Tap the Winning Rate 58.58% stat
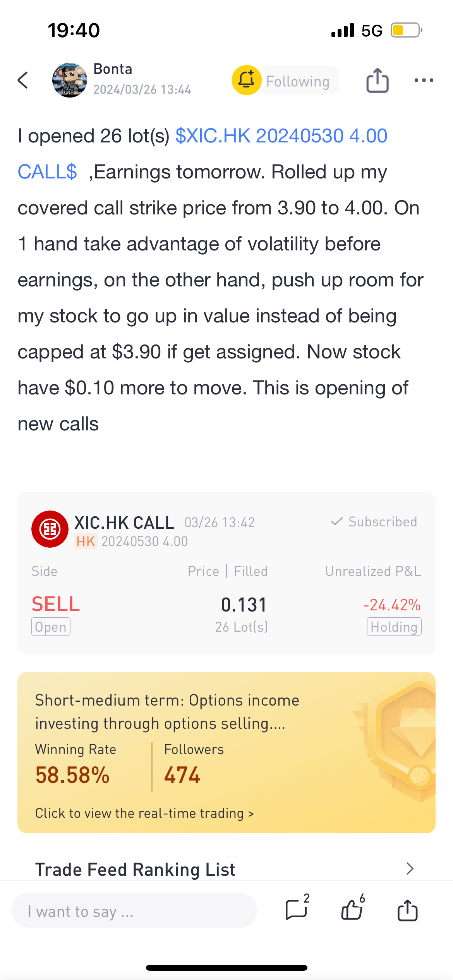 pyautogui.click(x=75, y=764)
